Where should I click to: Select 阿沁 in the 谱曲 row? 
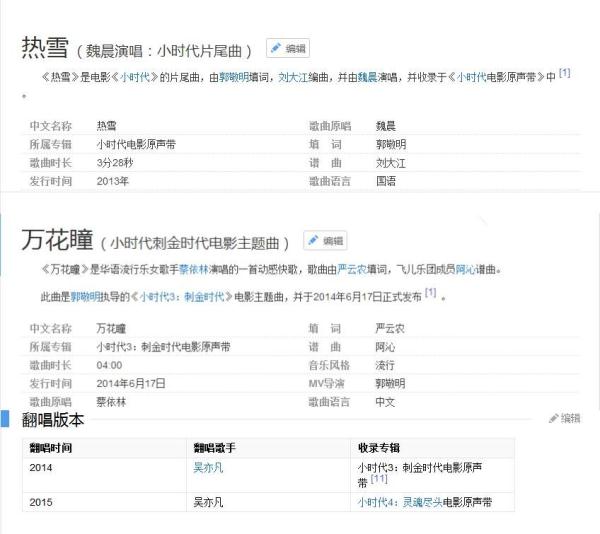coord(385,347)
